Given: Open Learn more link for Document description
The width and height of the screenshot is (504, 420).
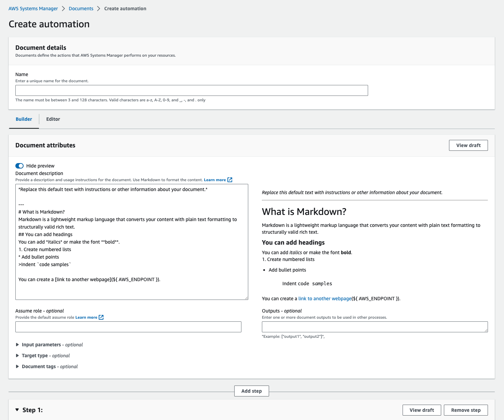Looking at the screenshot, I should [x=215, y=180].
